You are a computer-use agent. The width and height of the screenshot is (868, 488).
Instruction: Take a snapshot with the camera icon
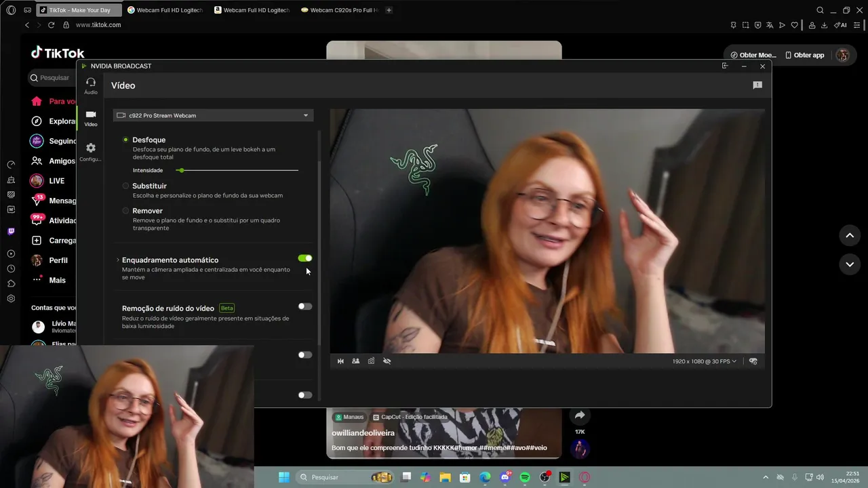pos(371,361)
